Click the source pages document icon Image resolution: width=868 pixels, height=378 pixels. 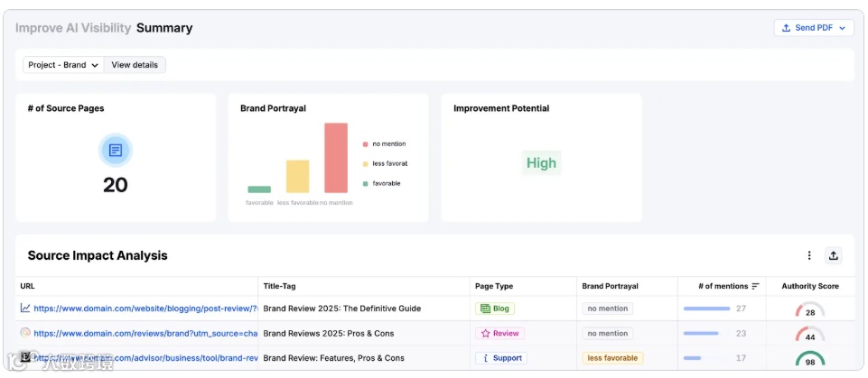point(116,151)
